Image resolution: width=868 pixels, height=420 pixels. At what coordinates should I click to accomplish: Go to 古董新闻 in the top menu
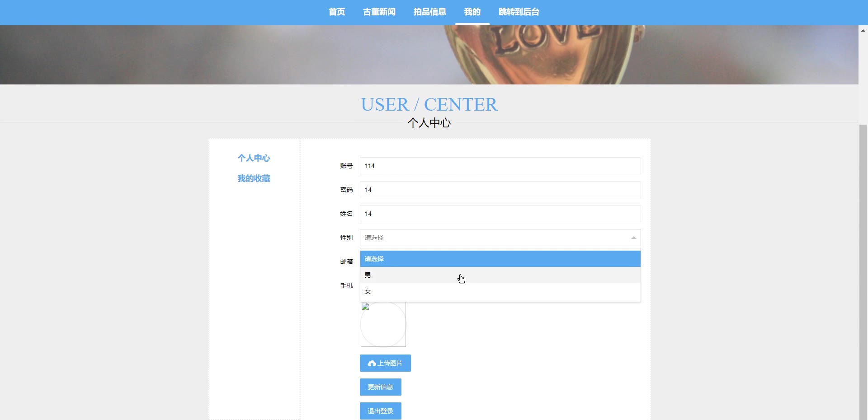click(x=379, y=12)
